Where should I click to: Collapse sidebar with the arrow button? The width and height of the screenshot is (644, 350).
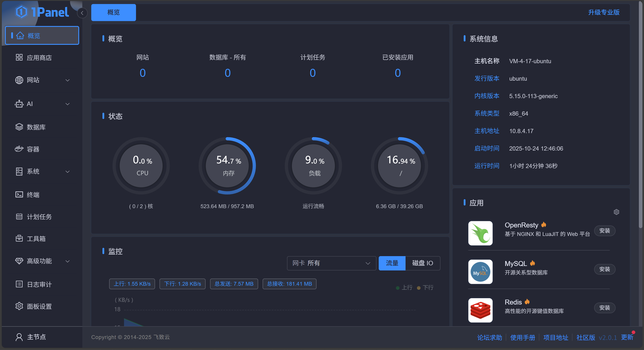tap(82, 13)
